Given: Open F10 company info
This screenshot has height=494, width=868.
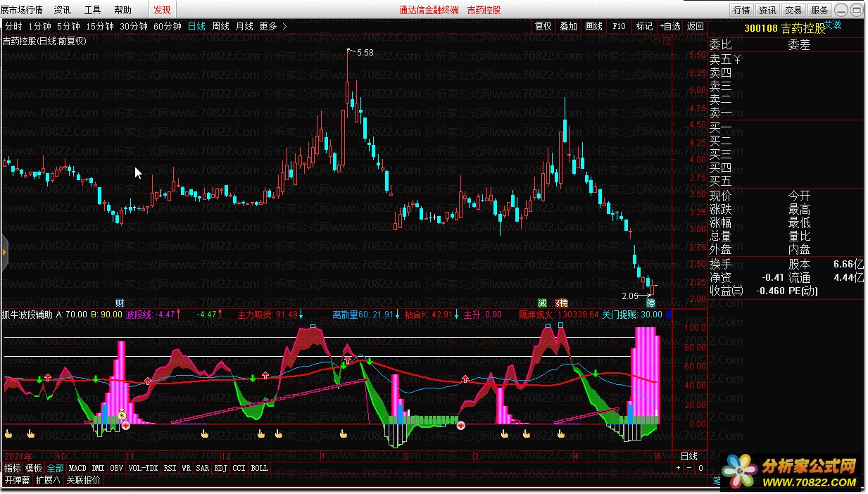Looking at the screenshot, I should click(x=619, y=26).
